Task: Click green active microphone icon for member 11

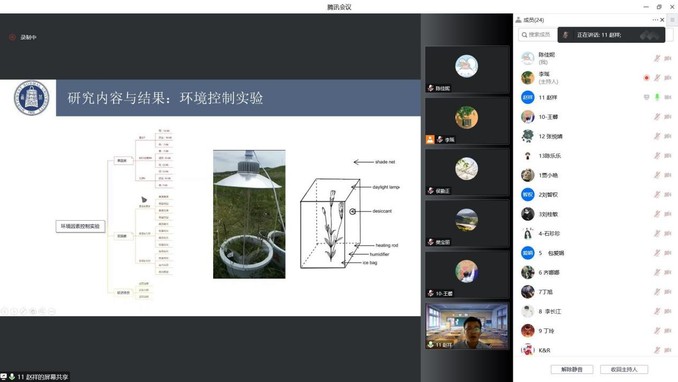Action: pyautogui.click(x=657, y=97)
